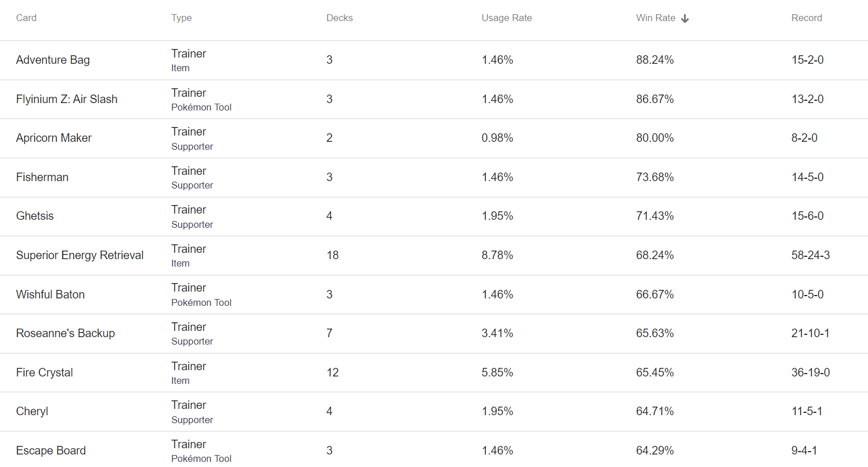Click the Win Rate sort arrow icon
Image resolution: width=868 pixels, height=467 pixels.
pos(685,19)
